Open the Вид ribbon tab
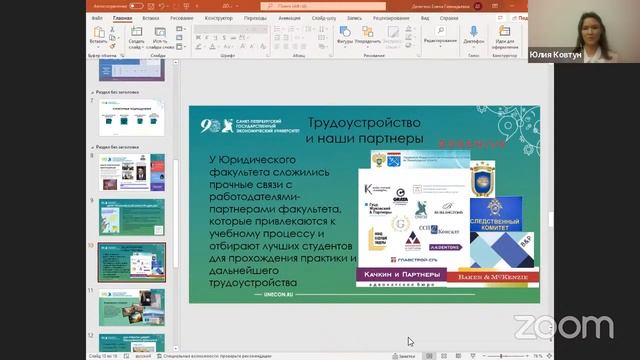Screen dimensions: 640x360 point(425,18)
